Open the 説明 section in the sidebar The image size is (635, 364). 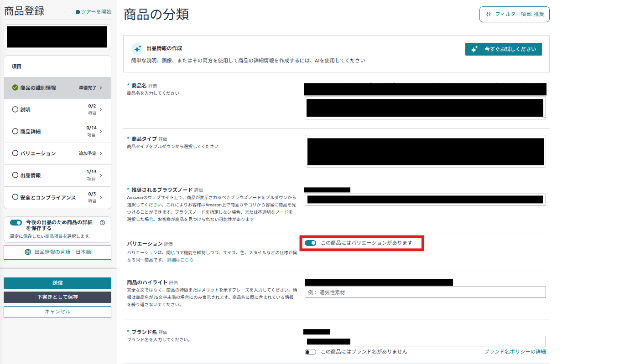pyautogui.click(x=57, y=110)
